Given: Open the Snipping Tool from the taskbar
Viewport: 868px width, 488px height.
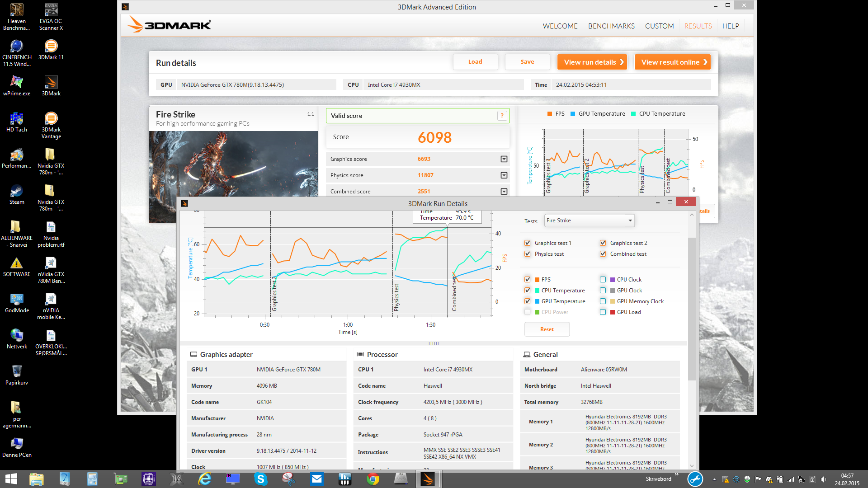Looking at the screenshot, I should pyautogui.click(x=289, y=479).
